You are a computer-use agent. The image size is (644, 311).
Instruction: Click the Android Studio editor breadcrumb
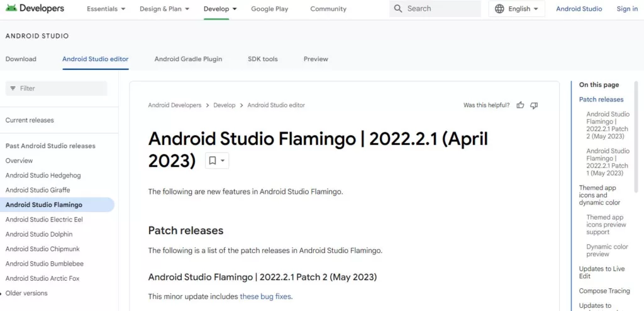coord(276,105)
